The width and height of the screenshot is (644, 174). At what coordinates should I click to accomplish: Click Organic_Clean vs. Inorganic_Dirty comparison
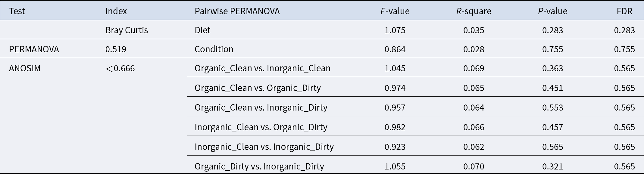point(261,108)
